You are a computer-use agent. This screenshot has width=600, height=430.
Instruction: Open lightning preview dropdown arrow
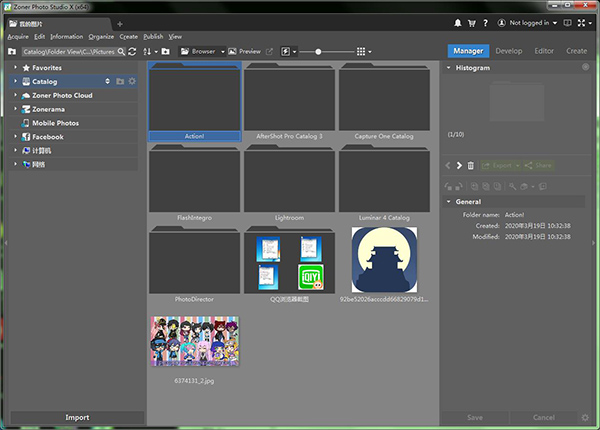(294, 52)
